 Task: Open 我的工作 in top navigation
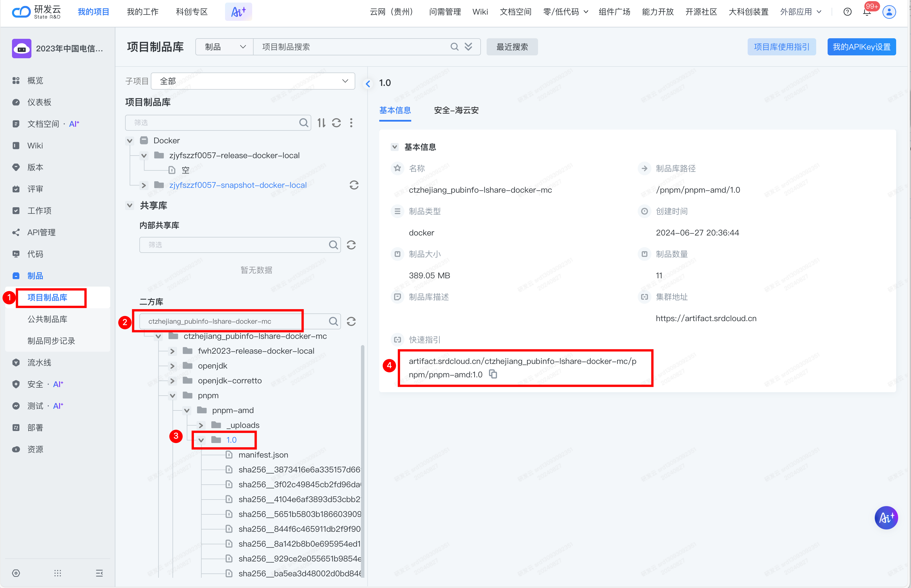click(x=143, y=12)
